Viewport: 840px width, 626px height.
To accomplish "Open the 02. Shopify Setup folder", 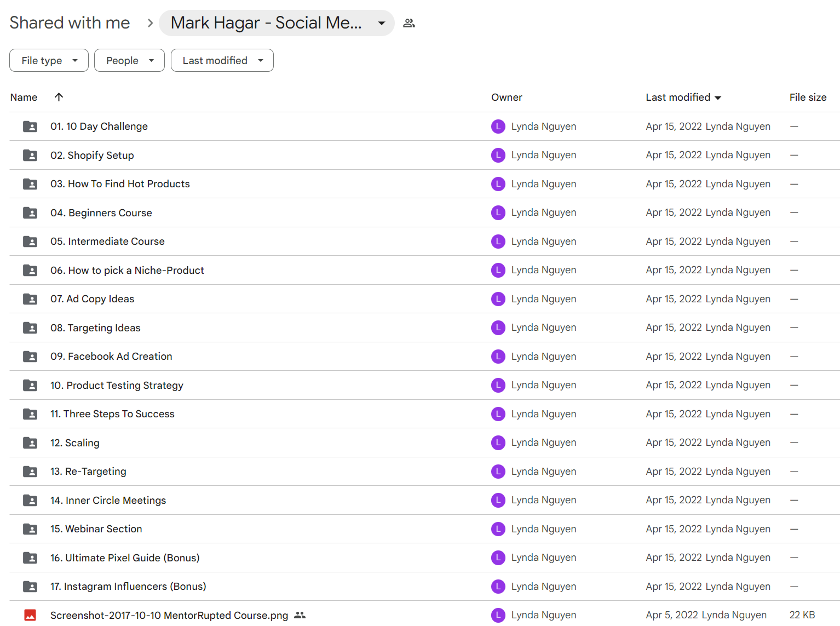I will (x=92, y=155).
